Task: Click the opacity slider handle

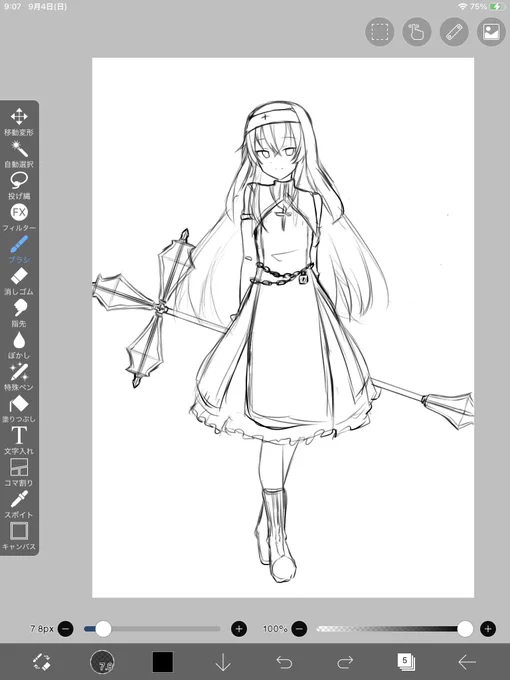Action: pyautogui.click(x=465, y=628)
